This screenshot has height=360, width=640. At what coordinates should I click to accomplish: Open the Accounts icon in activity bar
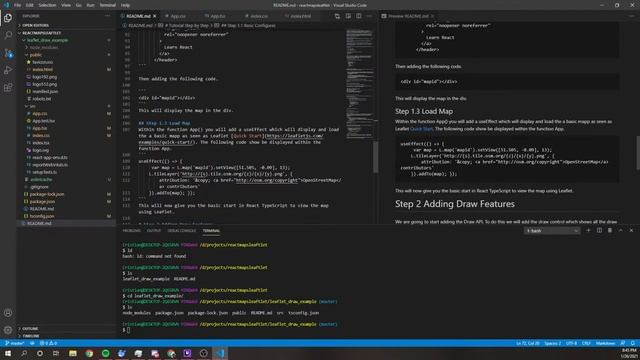coord(8,313)
